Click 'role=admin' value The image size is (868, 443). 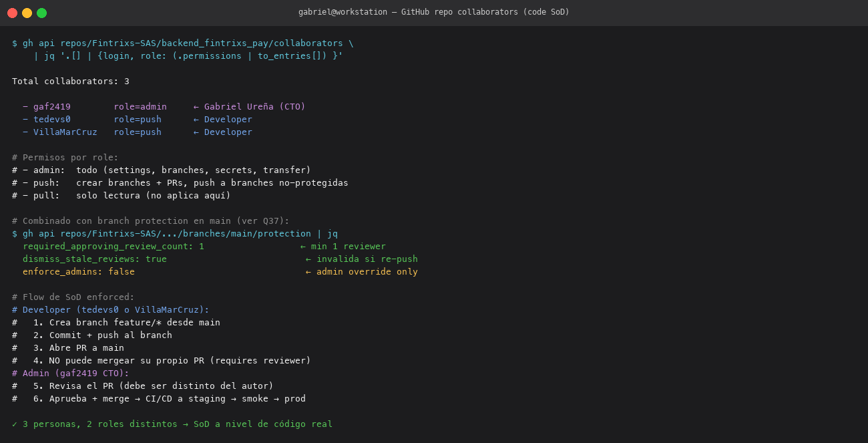[140, 107]
